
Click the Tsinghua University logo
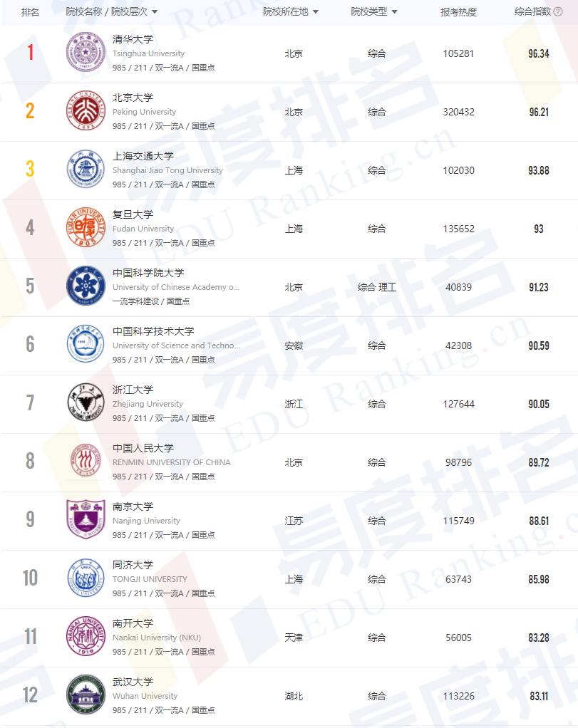pos(86,52)
